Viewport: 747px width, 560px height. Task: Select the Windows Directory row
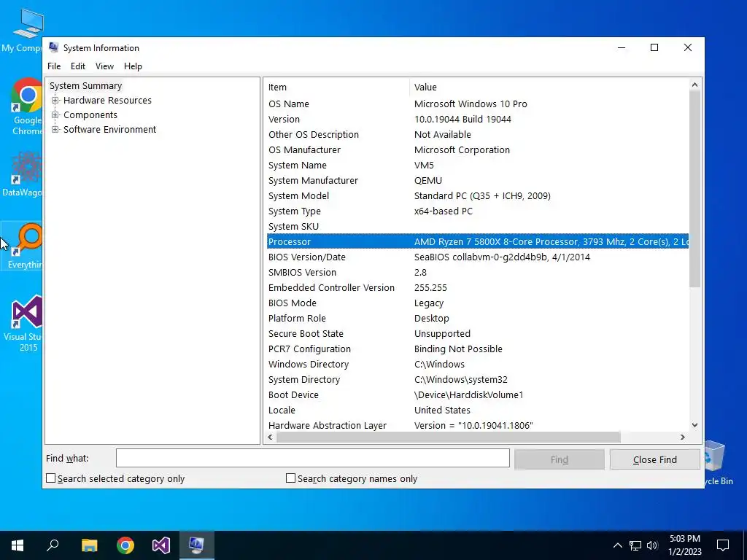point(477,365)
